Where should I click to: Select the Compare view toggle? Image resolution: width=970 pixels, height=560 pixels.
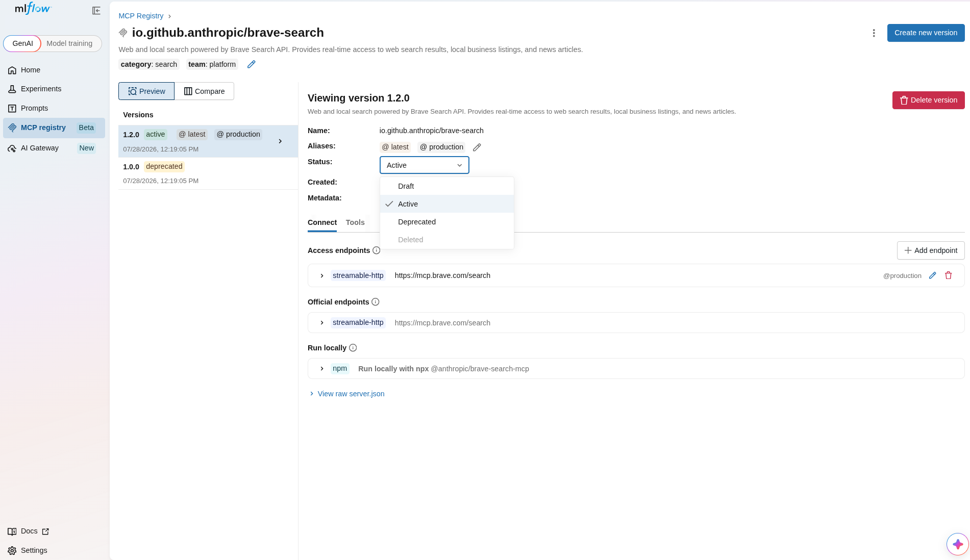pyautogui.click(x=204, y=91)
